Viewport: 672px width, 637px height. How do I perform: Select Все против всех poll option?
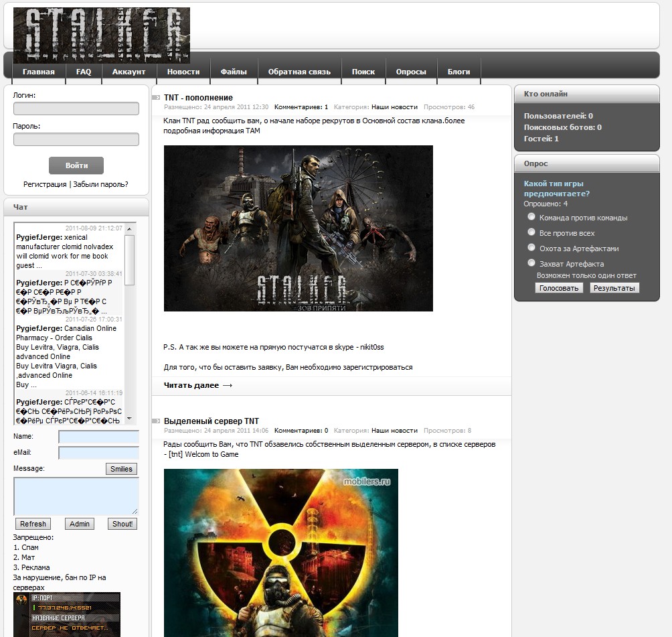click(531, 232)
